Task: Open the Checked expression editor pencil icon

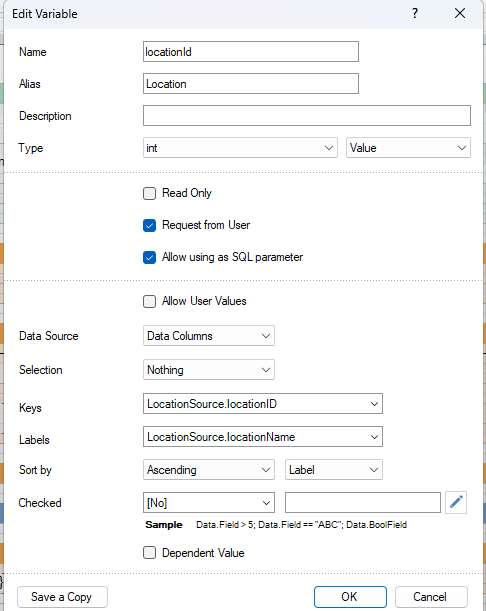Action: tap(456, 502)
